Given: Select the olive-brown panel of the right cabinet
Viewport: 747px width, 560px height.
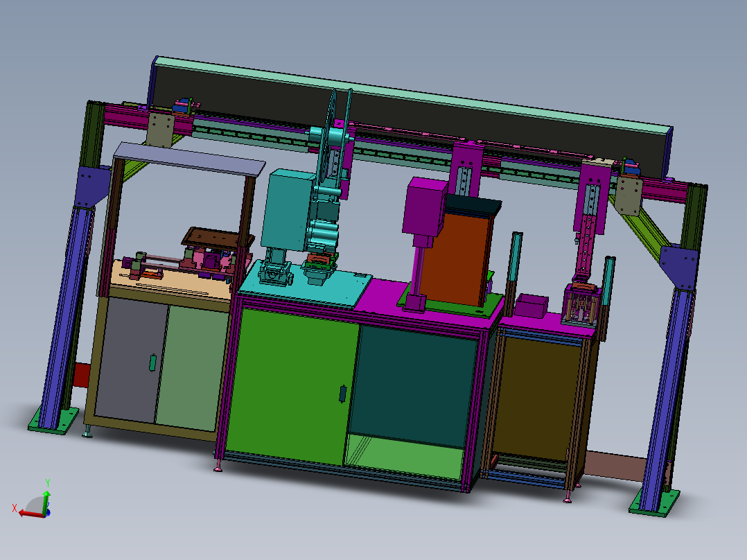Looking at the screenshot, I should click(x=536, y=398).
